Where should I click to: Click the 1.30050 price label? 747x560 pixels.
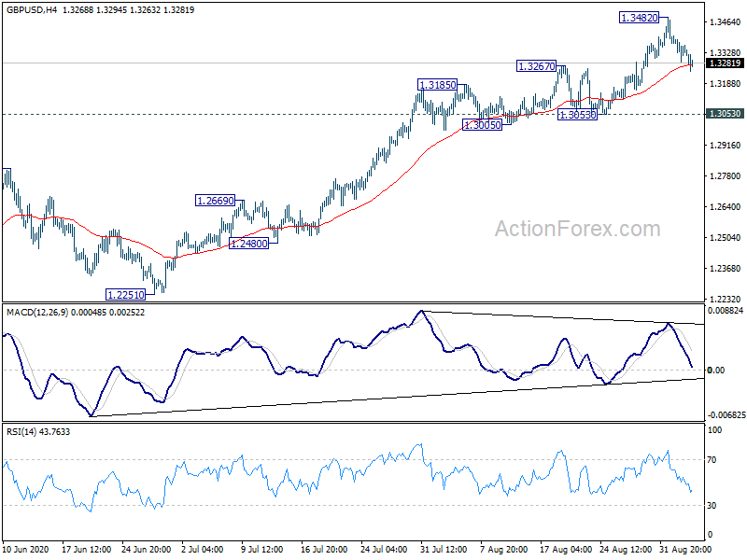click(x=482, y=125)
